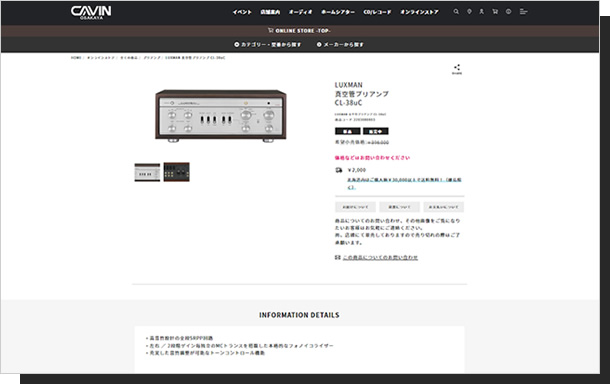Click the INFORMATION DETAILS heading
This screenshot has height=384, width=610.
point(299,315)
